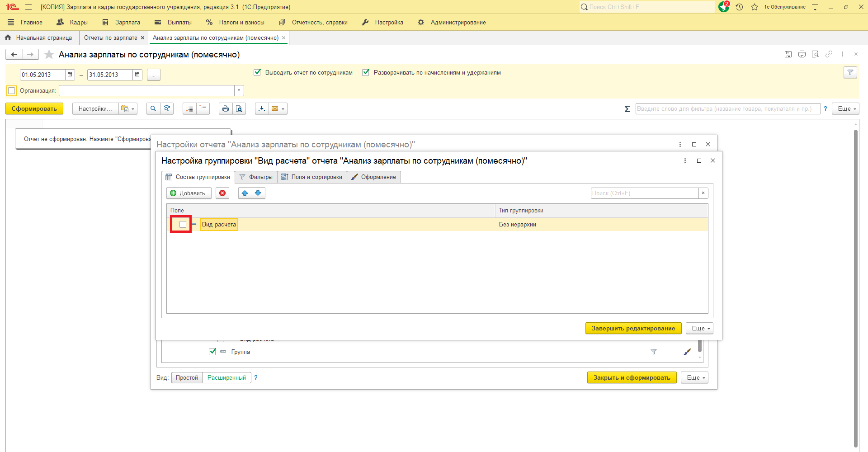Open Еще menu in report settings dialog
The image size is (868, 452).
(694, 377)
